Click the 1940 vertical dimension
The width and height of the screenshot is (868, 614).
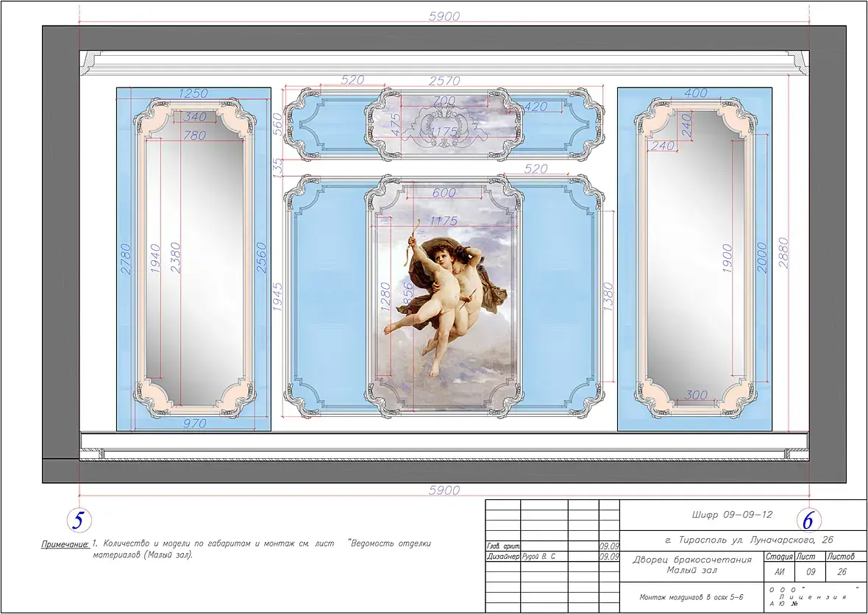(x=155, y=258)
